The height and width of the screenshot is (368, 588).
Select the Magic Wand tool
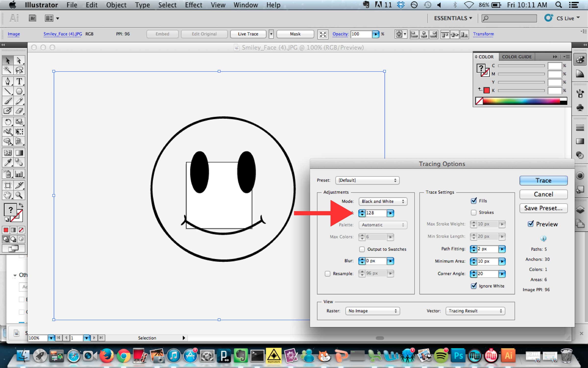point(8,70)
